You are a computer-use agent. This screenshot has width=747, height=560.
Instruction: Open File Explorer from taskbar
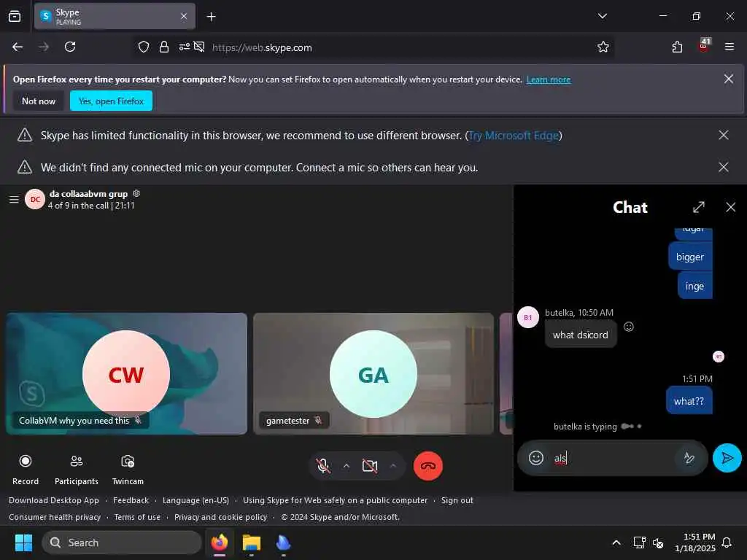[252, 542]
